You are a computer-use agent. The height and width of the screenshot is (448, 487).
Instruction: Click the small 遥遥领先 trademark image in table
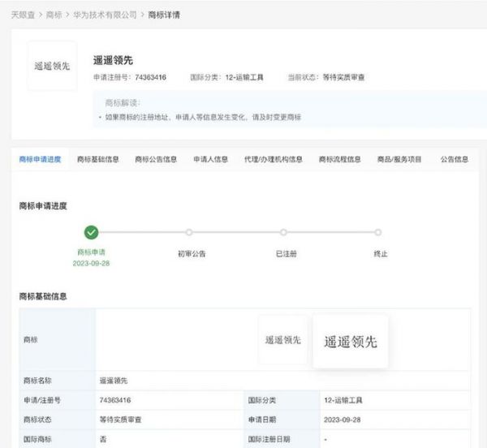[x=282, y=339]
